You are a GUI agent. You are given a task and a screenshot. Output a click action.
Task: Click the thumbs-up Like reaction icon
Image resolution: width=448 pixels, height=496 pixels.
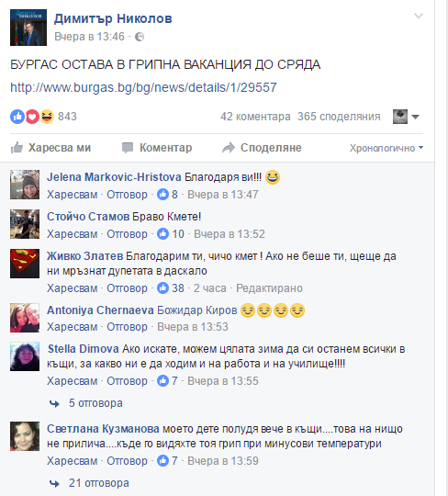pos(17,117)
